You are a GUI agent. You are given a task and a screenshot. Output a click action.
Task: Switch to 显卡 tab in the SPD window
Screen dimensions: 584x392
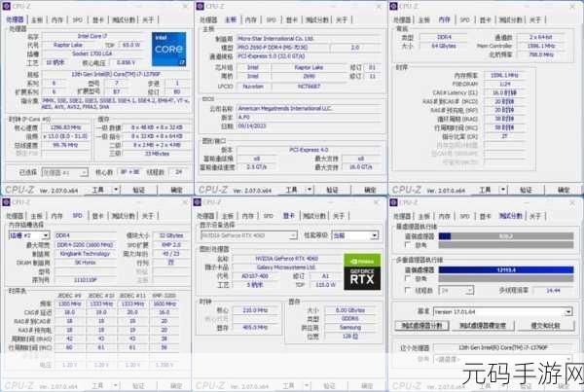point(97,216)
